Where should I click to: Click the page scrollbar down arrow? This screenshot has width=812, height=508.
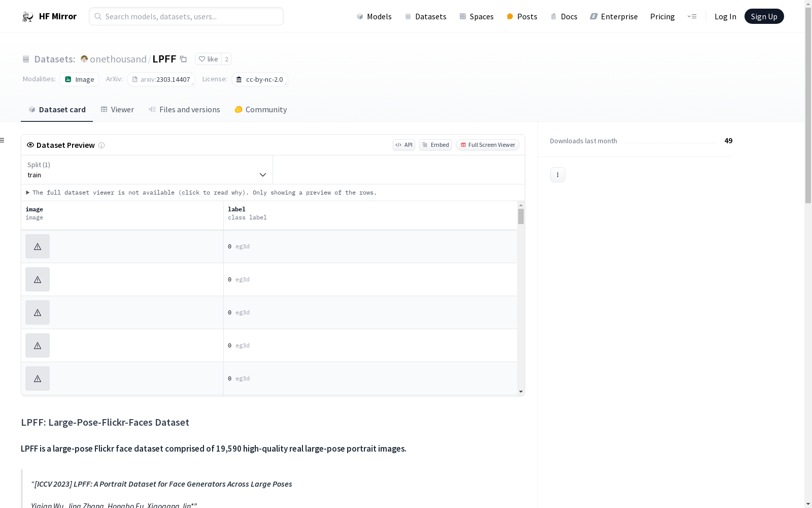(808, 504)
